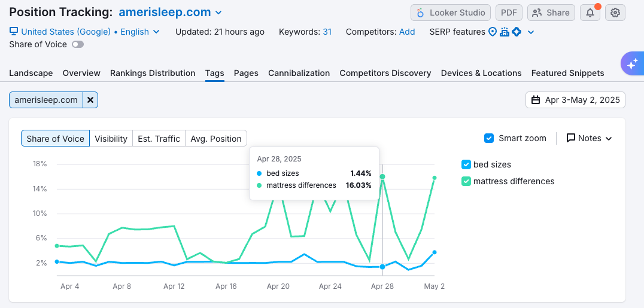
Task: Click the AI overview diamond SERP icon
Action: [517, 32]
